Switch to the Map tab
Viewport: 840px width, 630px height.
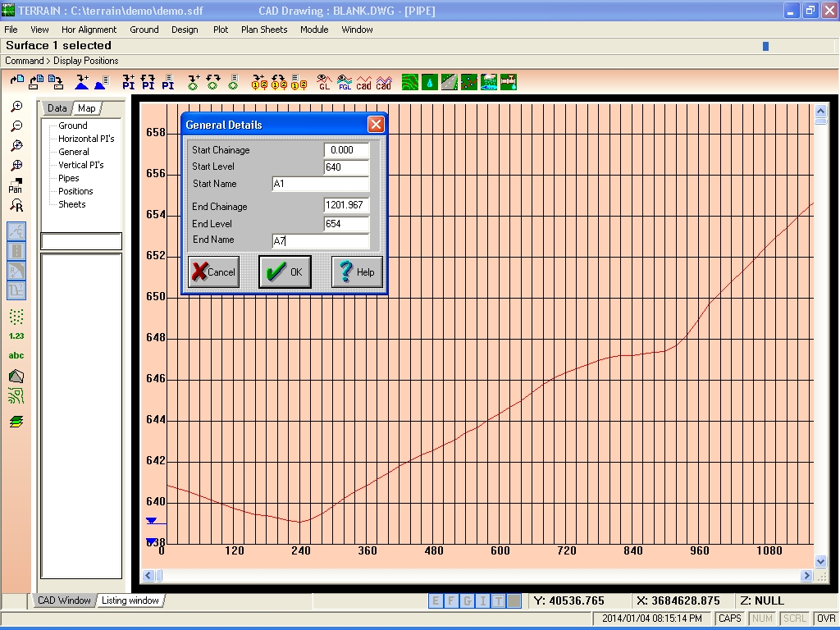tap(86, 108)
